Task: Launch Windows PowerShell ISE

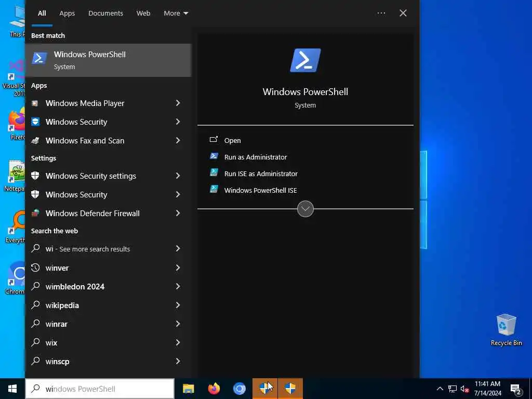Action: 261,190
